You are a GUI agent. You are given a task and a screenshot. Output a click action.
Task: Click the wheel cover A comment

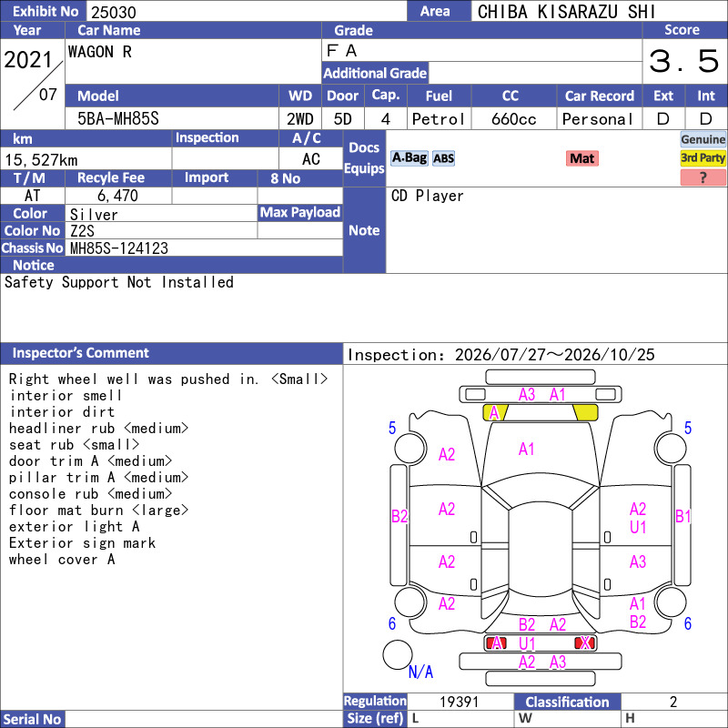(62, 560)
